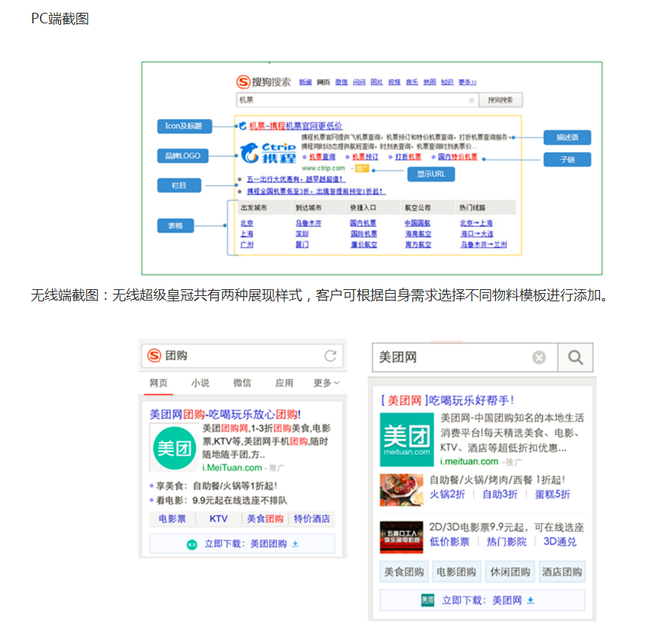Image resolution: width=649 pixels, height=644 pixels.
Task: Open 视频 in Sogou navigation
Action: tap(394, 82)
